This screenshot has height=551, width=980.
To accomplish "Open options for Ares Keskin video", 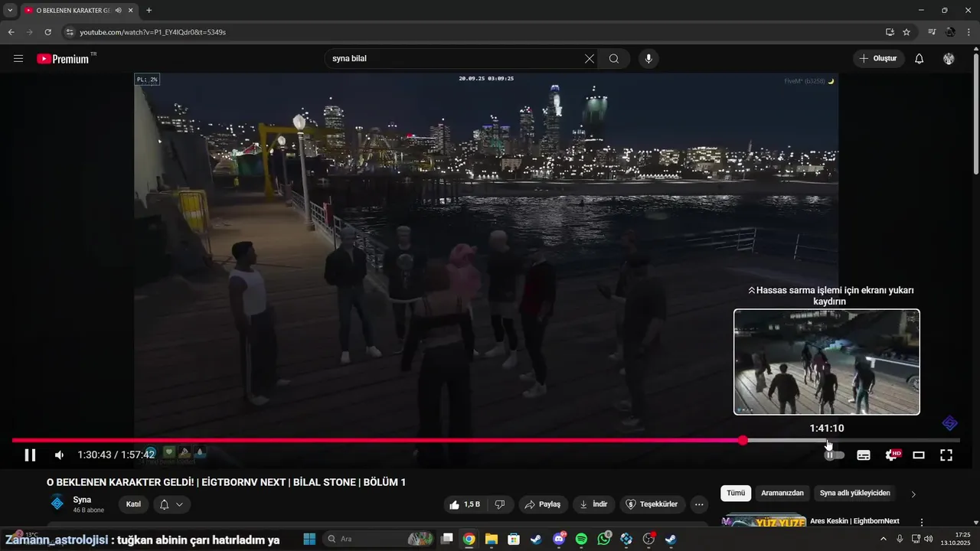I will (922, 522).
